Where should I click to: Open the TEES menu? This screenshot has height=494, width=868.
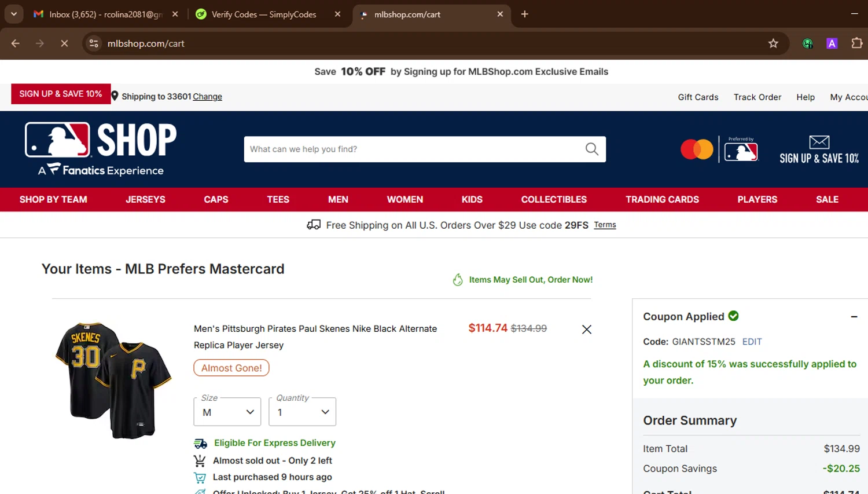278,199
